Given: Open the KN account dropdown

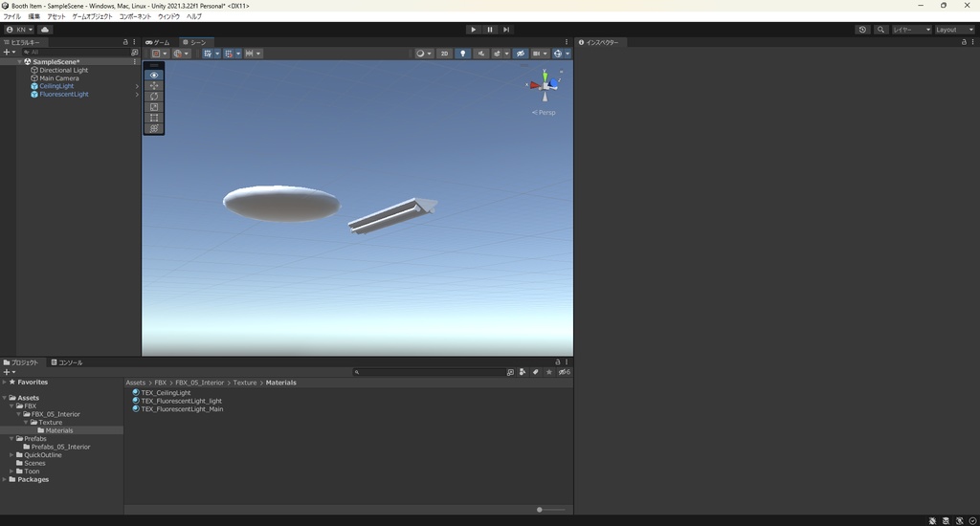Looking at the screenshot, I should point(19,30).
